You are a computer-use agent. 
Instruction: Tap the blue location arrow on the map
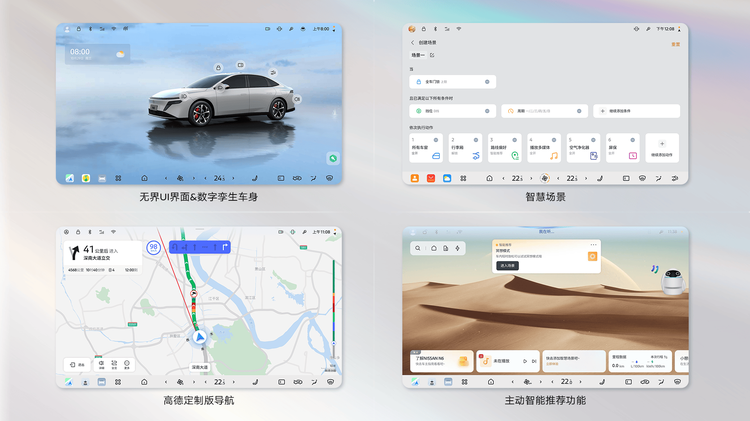tap(200, 338)
